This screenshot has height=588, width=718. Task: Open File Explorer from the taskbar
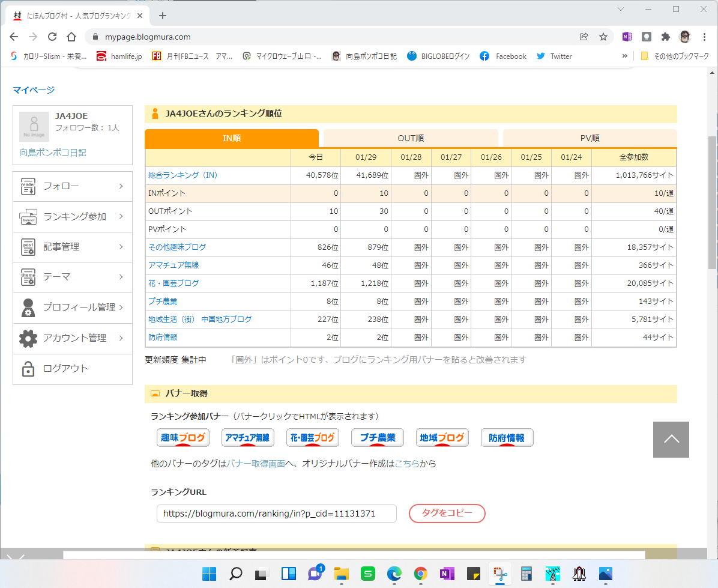[341, 574]
